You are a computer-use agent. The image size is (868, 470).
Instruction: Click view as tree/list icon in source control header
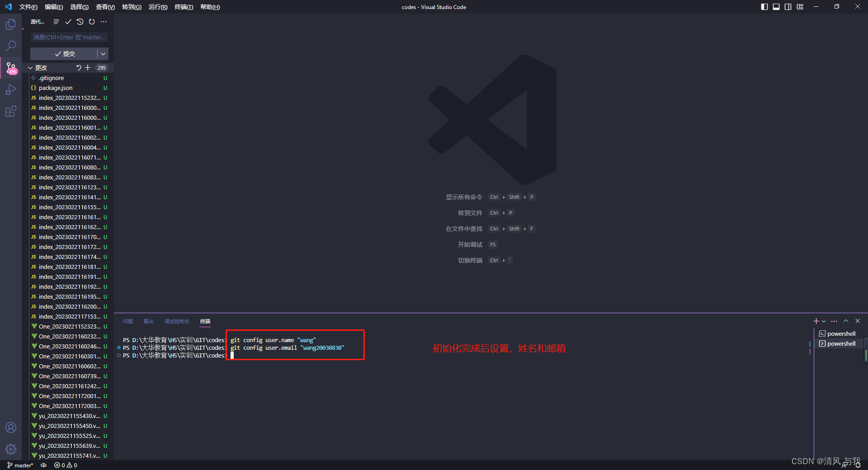(56, 22)
